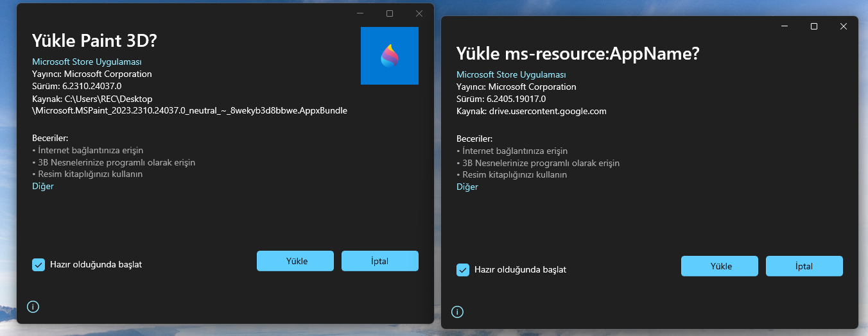
Task: Open the info icon in Paint 3D installer
Action: coord(33,307)
